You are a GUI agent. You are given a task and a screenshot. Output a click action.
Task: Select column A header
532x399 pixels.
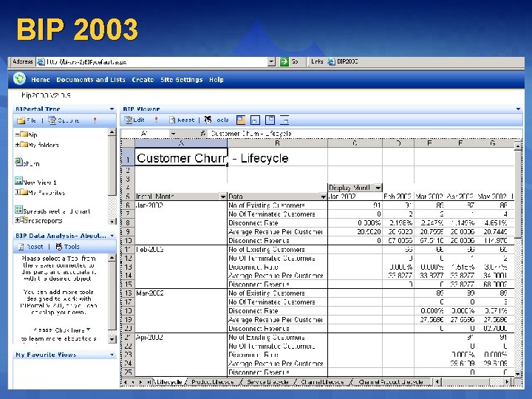pos(181,143)
